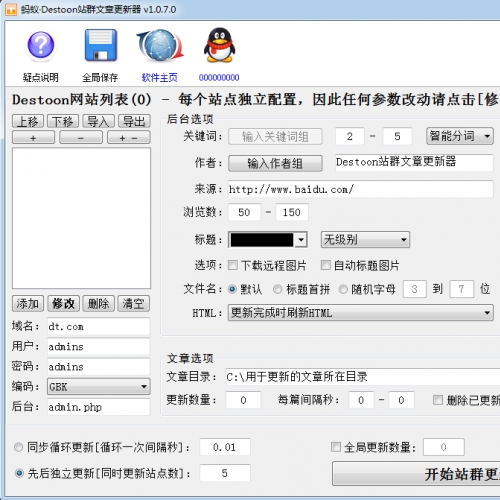Select the 标题首拼 filename radio button
The height and width of the screenshot is (500, 500).
277,289
